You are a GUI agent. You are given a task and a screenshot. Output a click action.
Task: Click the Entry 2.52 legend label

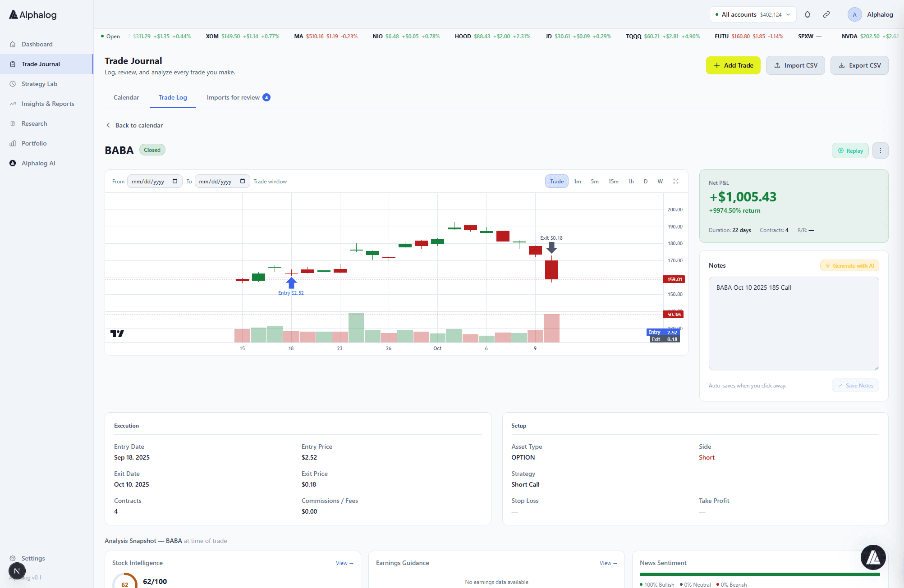(663, 333)
